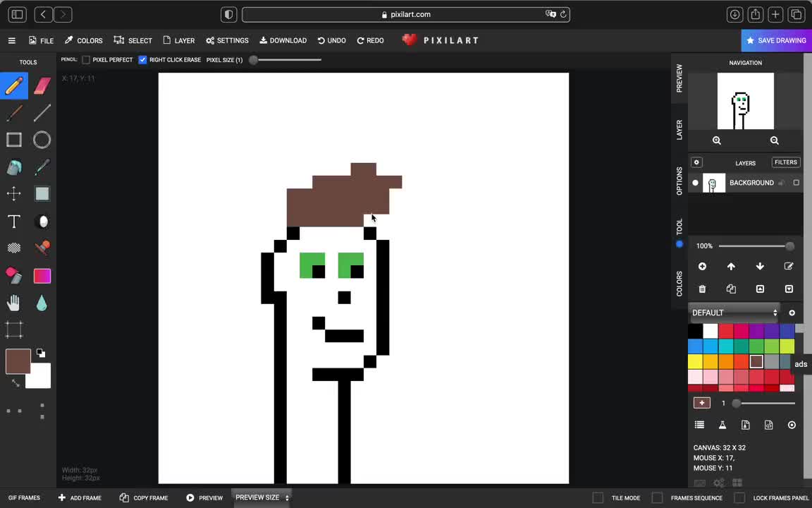Toggle the Pixel Perfect checkbox
The width and height of the screenshot is (812, 508).
(86, 59)
